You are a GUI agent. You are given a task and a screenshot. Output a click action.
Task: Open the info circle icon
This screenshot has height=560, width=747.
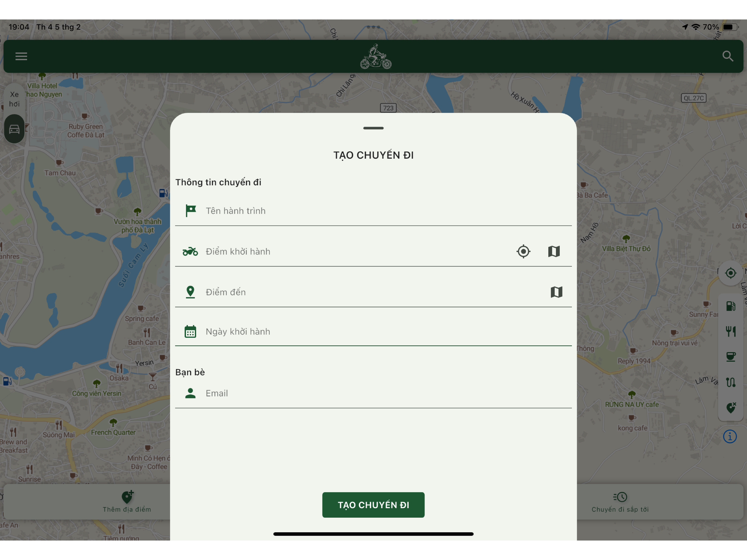(x=730, y=437)
